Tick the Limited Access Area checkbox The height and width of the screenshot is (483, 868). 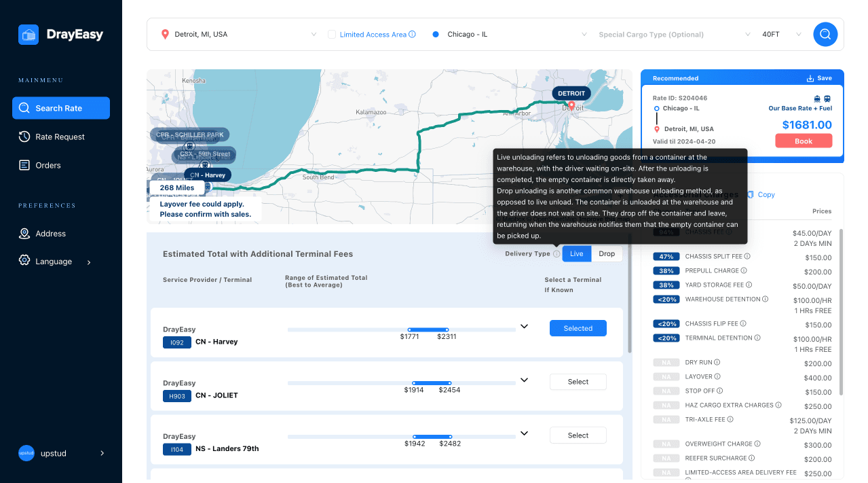(x=332, y=34)
